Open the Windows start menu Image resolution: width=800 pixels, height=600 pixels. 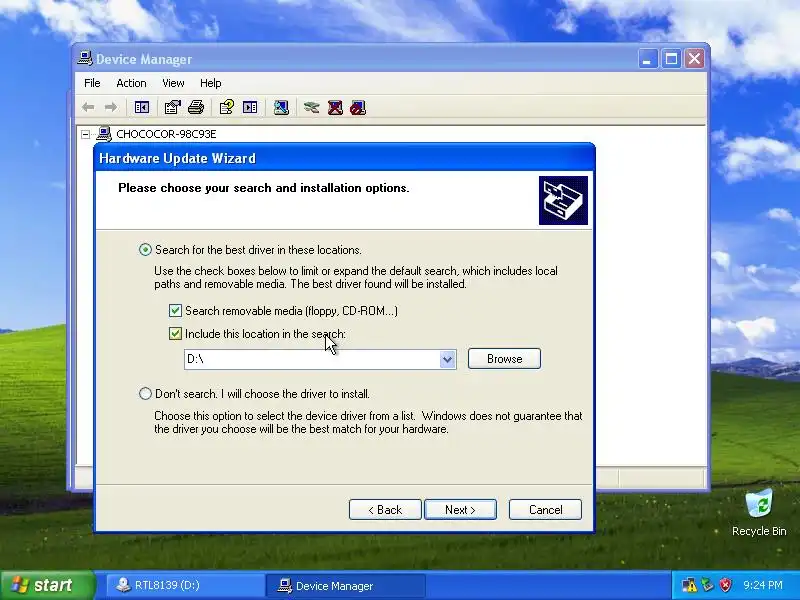click(47, 585)
